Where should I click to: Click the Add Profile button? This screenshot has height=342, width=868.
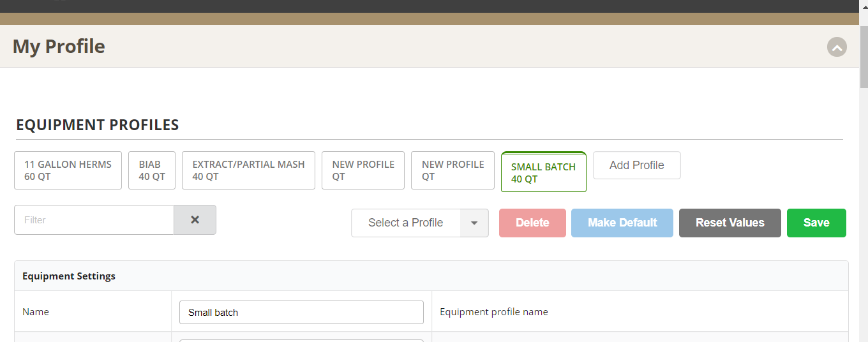coord(637,165)
